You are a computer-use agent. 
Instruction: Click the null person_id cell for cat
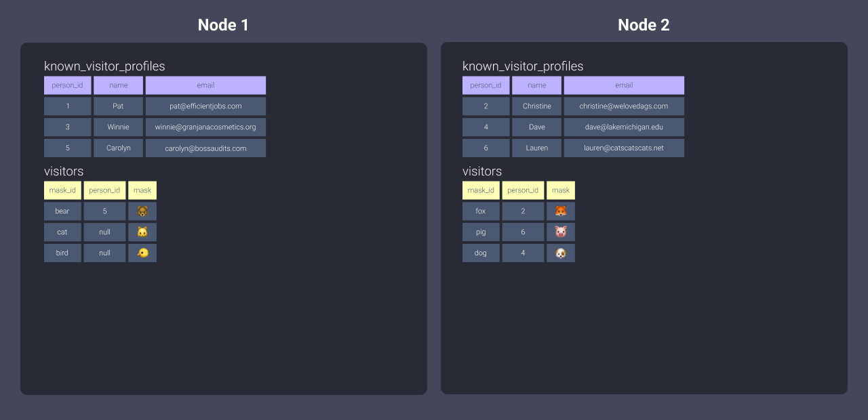104,232
